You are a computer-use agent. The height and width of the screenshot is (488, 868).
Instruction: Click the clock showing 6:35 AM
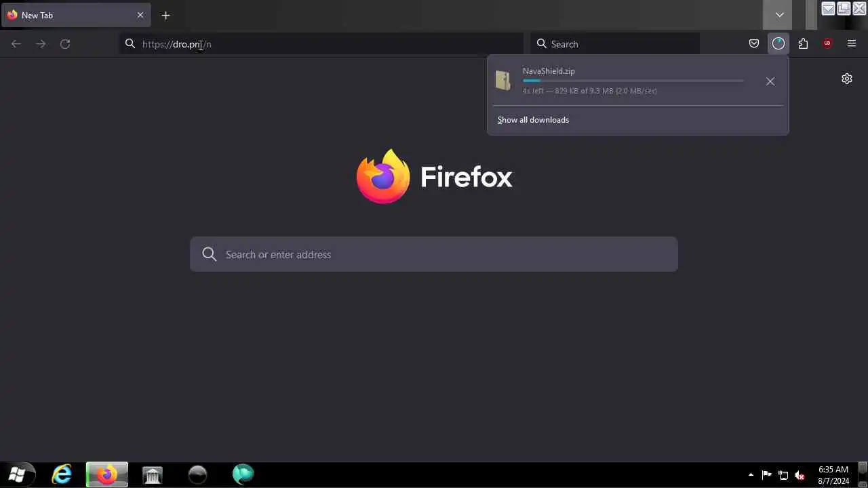[833, 475]
